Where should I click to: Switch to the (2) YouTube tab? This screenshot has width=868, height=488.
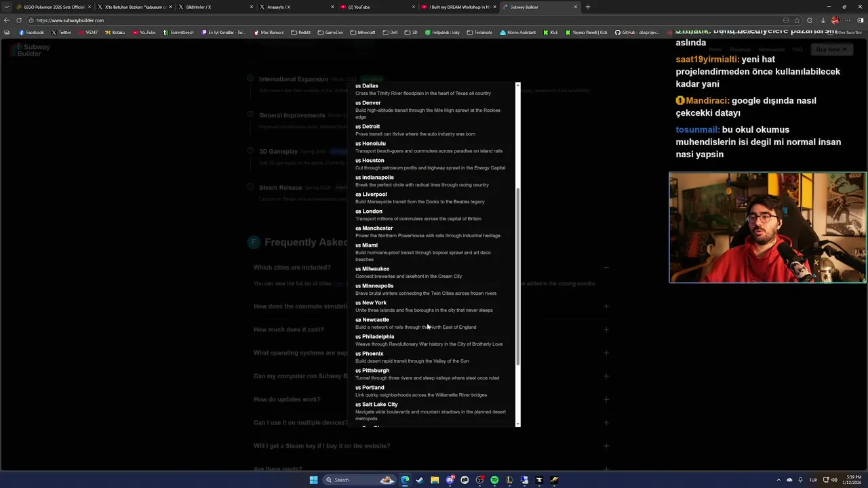tap(378, 7)
